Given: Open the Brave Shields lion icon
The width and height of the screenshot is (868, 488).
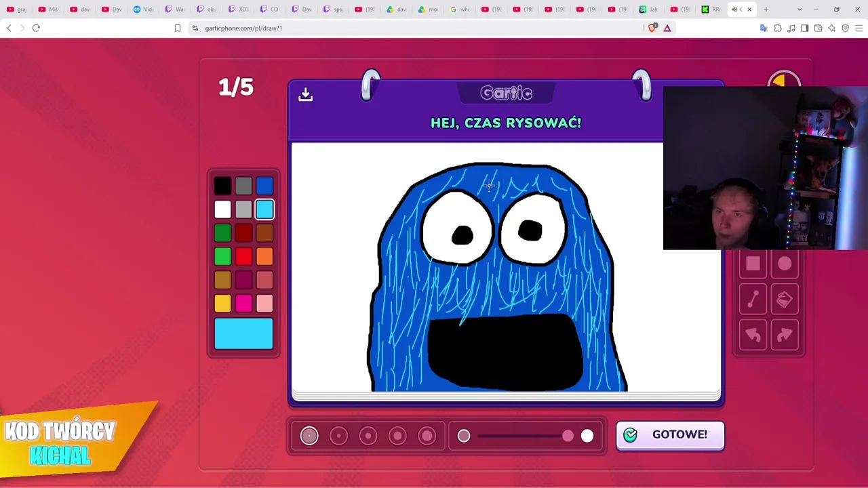Looking at the screenshot, I should click(652, 28).
